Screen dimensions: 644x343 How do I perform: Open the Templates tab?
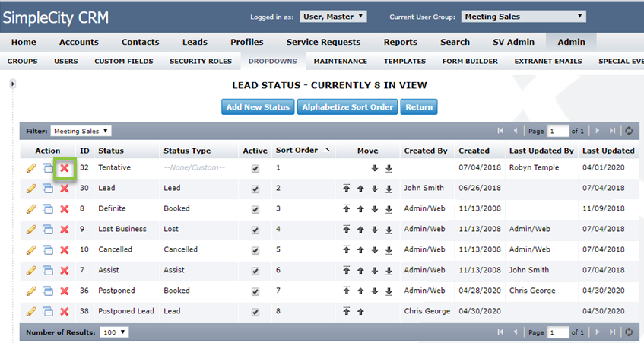coord(404,61)
